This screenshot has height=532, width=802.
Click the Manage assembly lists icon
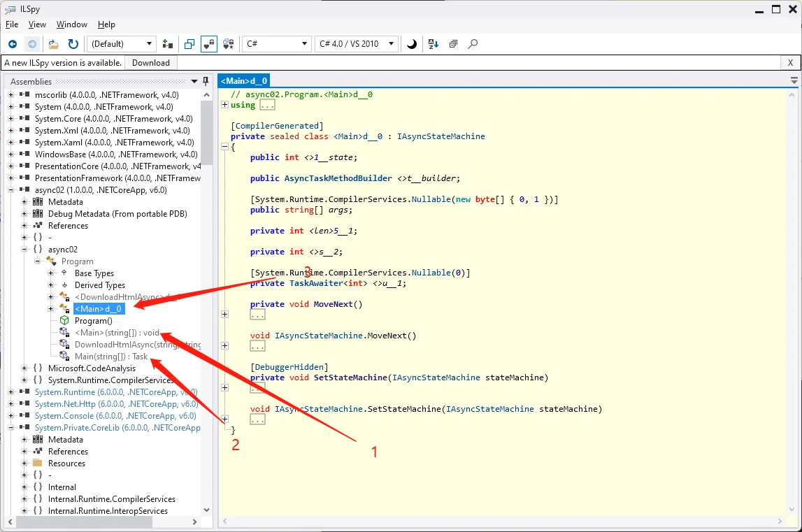point(167,44)
